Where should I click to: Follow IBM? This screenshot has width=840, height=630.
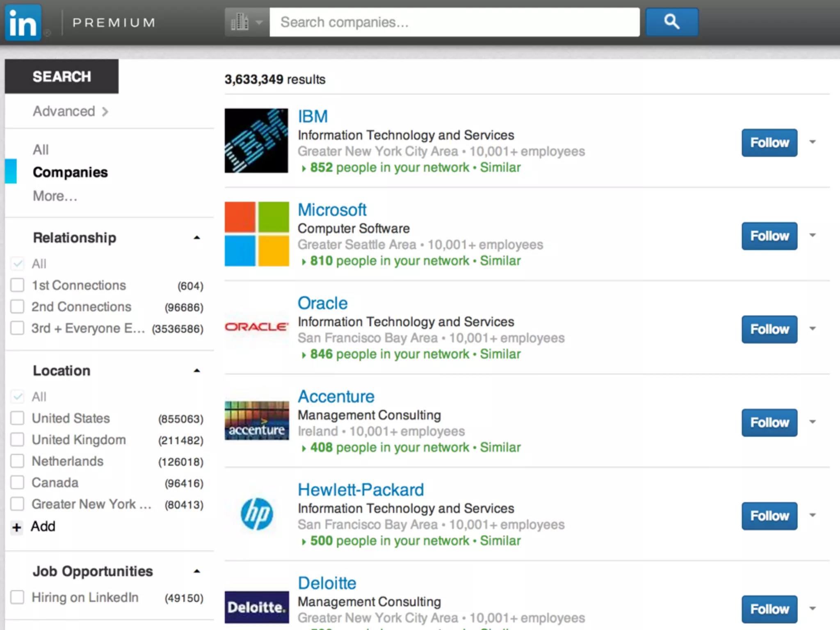click(x=769, y=143)
